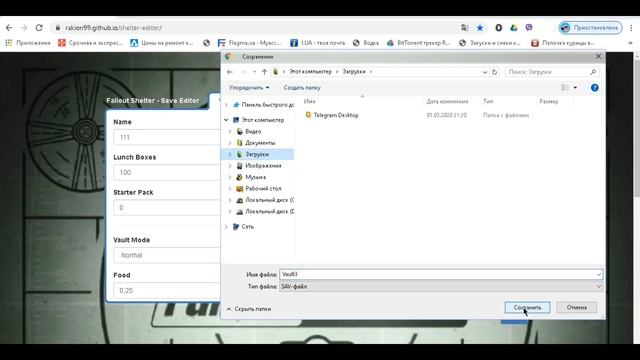Viewport: 640px width, 360px height.
Task: Open the Google Drive extension icon
Action: click(513, 28)
